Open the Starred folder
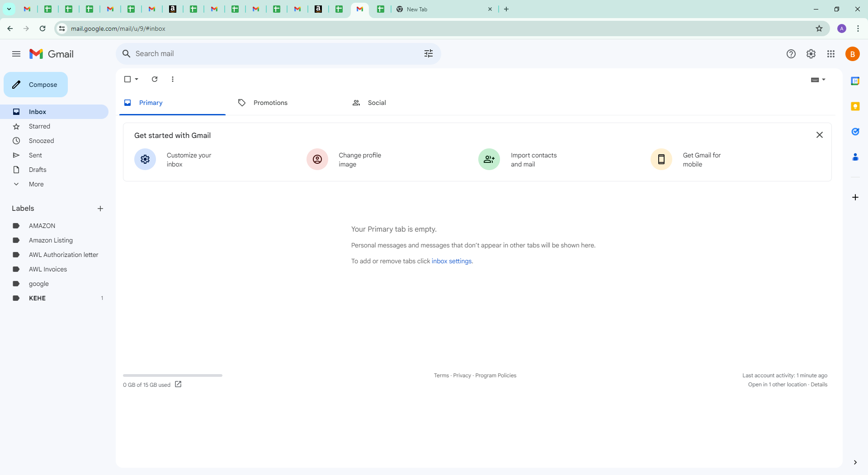The height and width of the screenshot is (475, 868). (54, 126)
